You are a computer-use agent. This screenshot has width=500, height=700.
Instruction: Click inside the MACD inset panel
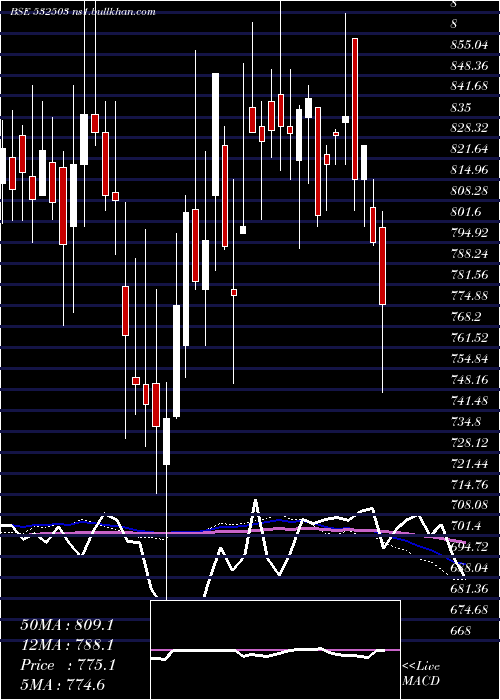click(275, 650)
